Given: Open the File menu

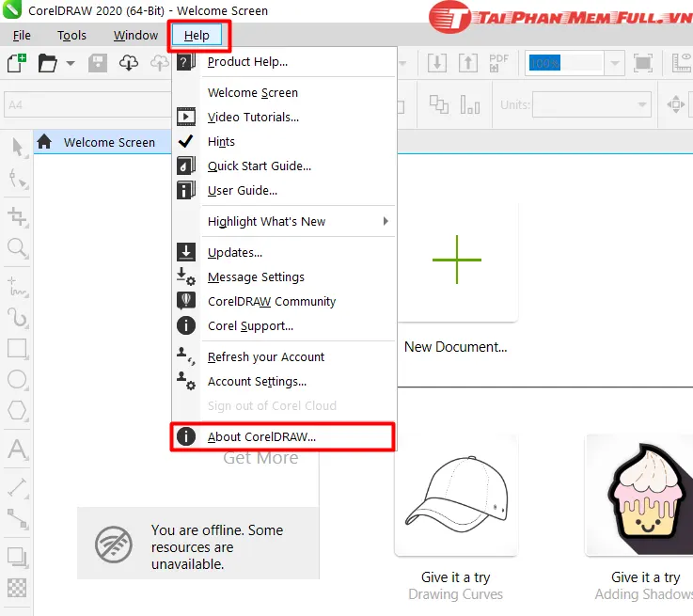Looking at the screenshot, I should click(x=22, y=36).
